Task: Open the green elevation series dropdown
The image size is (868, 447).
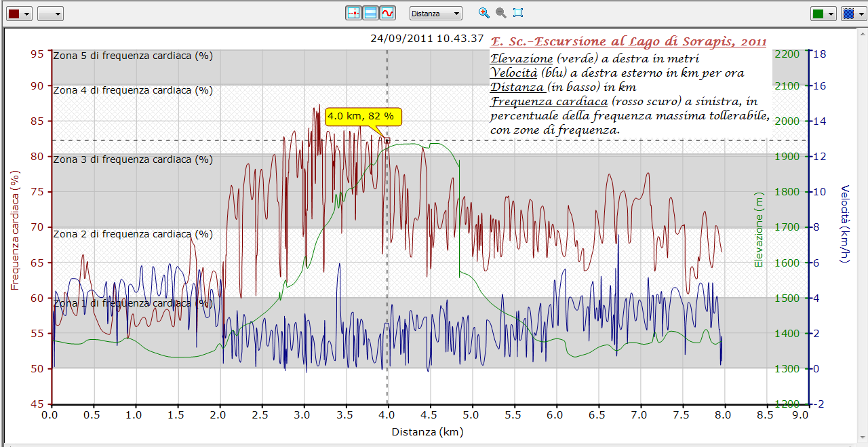Action: pos(824,13)
